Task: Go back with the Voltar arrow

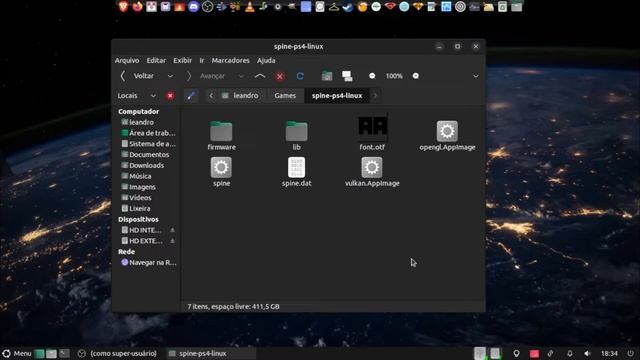Action: pos(122,76)
